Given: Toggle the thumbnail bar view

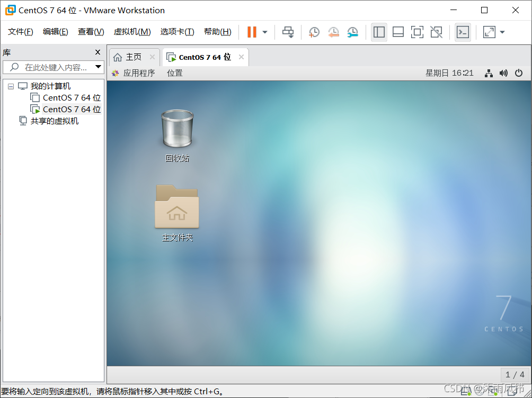Looking at the screenshot, I should pyautogui.click(x=398, y=32).
